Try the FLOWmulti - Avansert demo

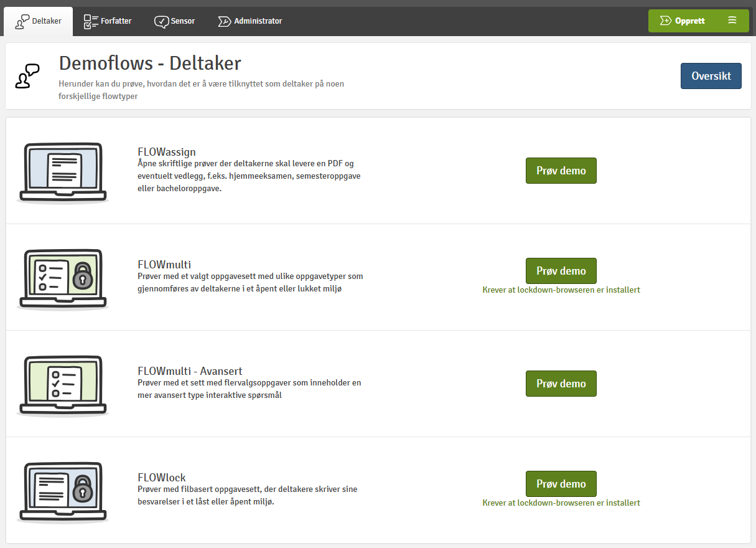561,384
